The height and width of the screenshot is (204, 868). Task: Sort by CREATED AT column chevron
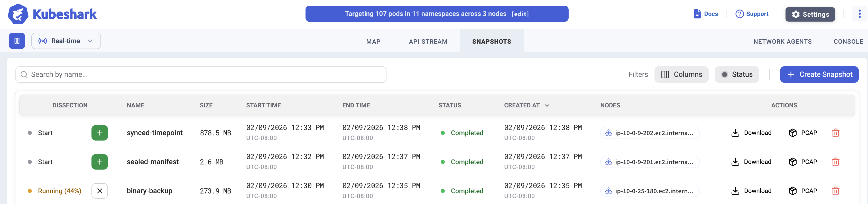[547, 106]
